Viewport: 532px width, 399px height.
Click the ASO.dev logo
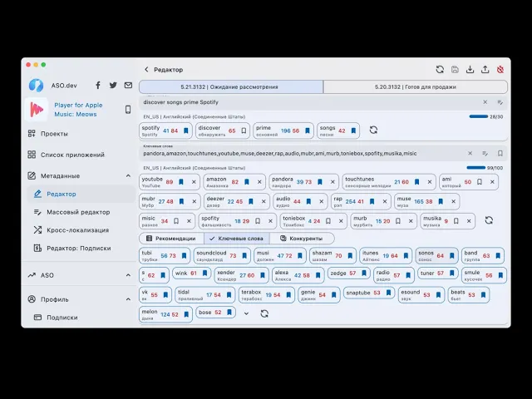click(x=36, y=85)
